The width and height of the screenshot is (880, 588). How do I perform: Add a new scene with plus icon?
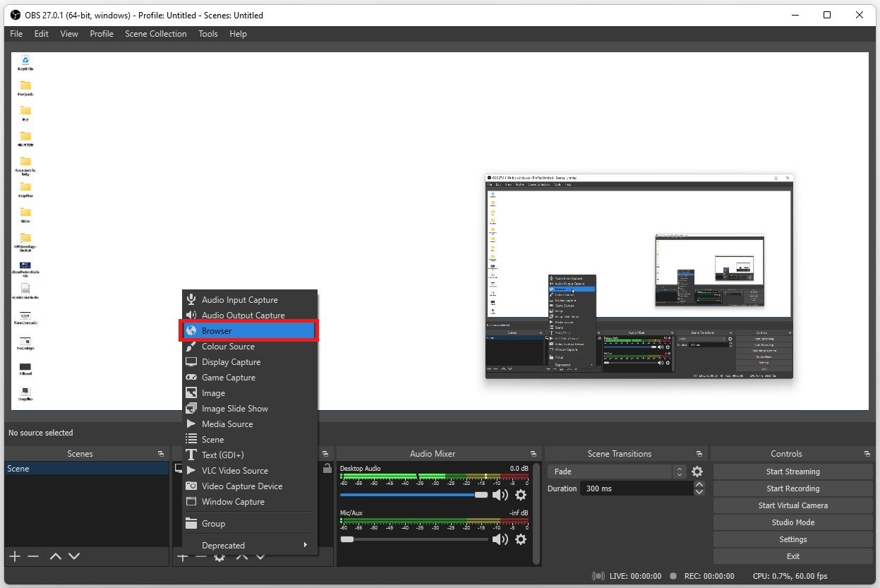pos(15,556)
